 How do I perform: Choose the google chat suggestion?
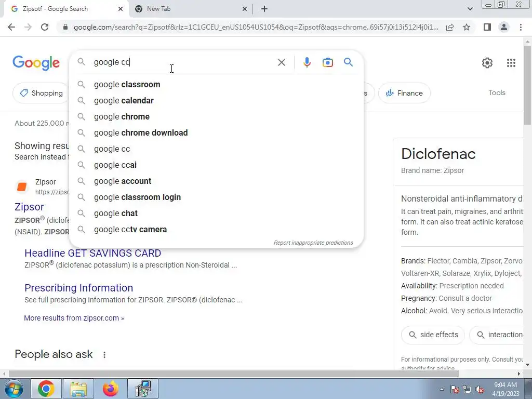point(216,214)
